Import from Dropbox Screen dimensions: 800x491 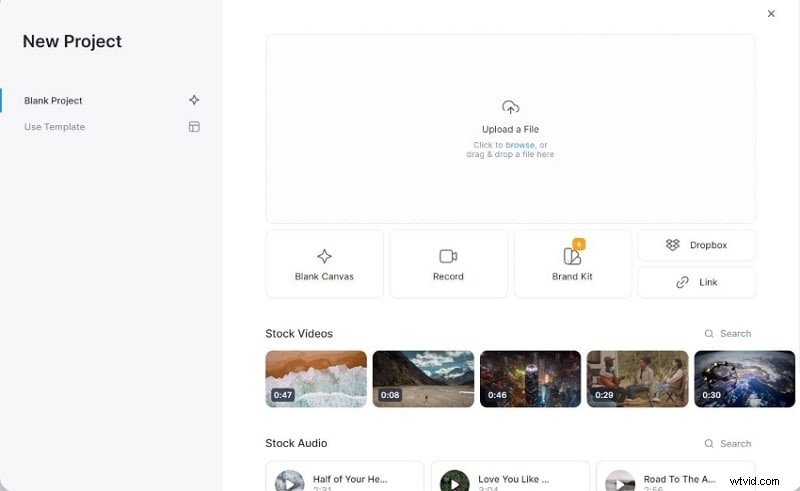(x=696, y=245)
